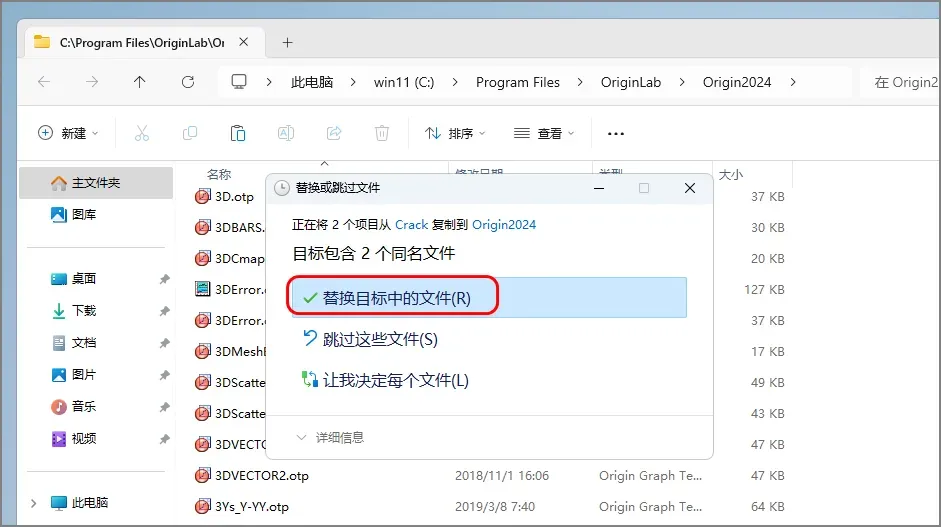
Task: Sort by 大小 column header
Action: coord(731,175)
